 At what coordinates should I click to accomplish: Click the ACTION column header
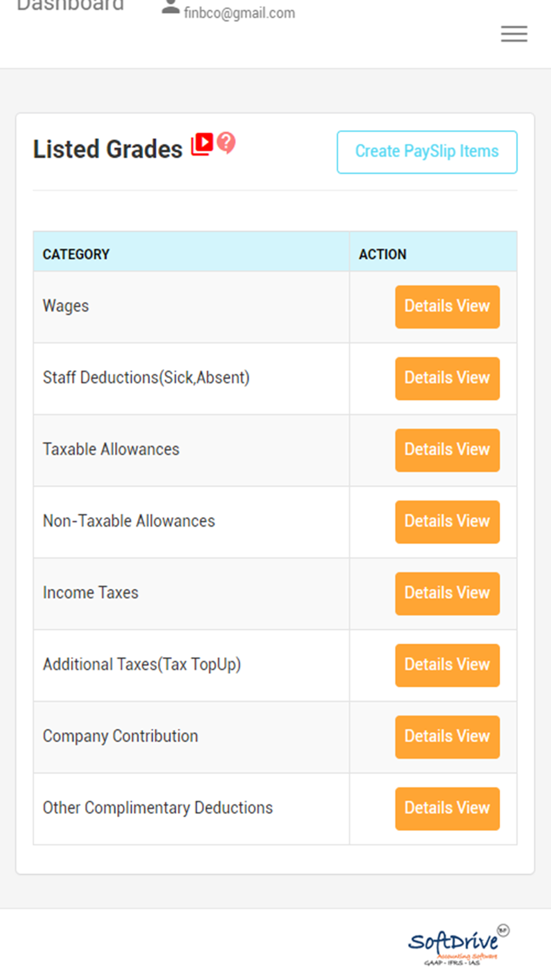tap(383, 254)
